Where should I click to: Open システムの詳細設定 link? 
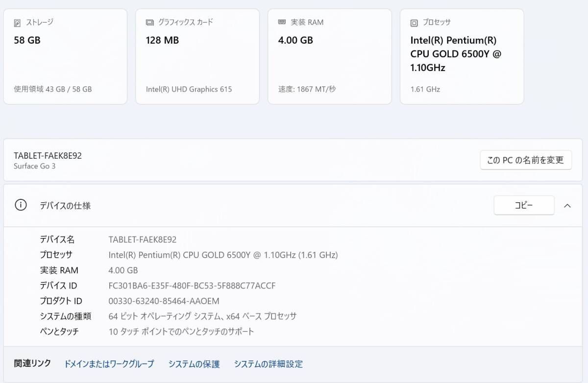268,364
